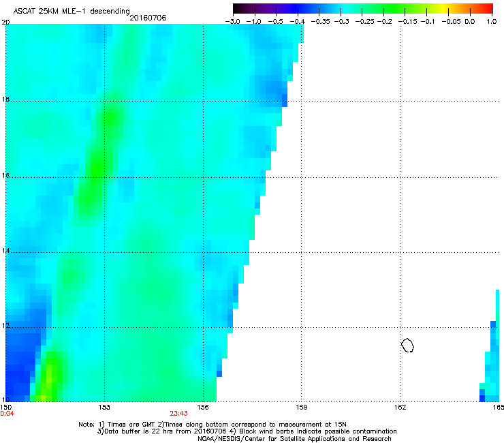Viewport: 504px width, 443px height.
Task: Click the colorbar label -0.25
Action: (365, 22)
